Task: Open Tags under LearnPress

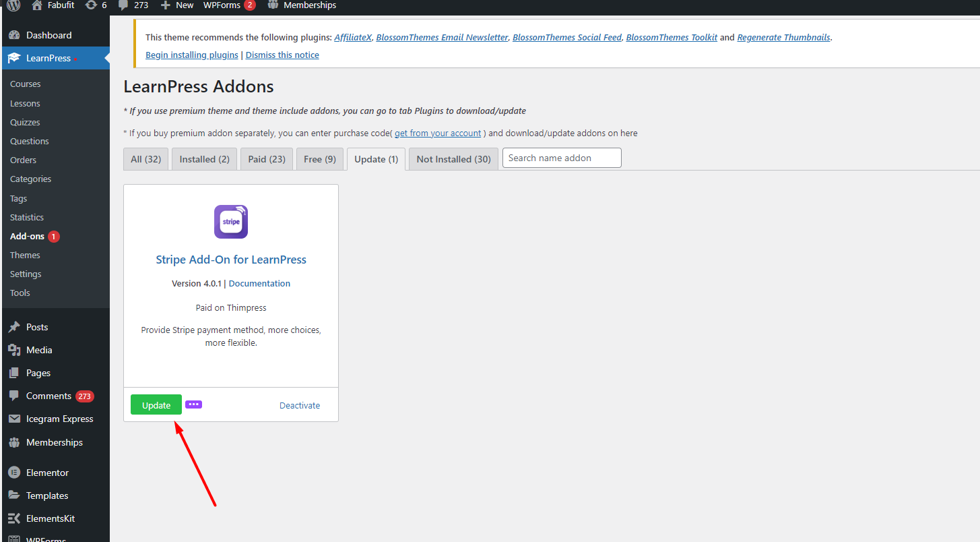Action: pos(19,198)
